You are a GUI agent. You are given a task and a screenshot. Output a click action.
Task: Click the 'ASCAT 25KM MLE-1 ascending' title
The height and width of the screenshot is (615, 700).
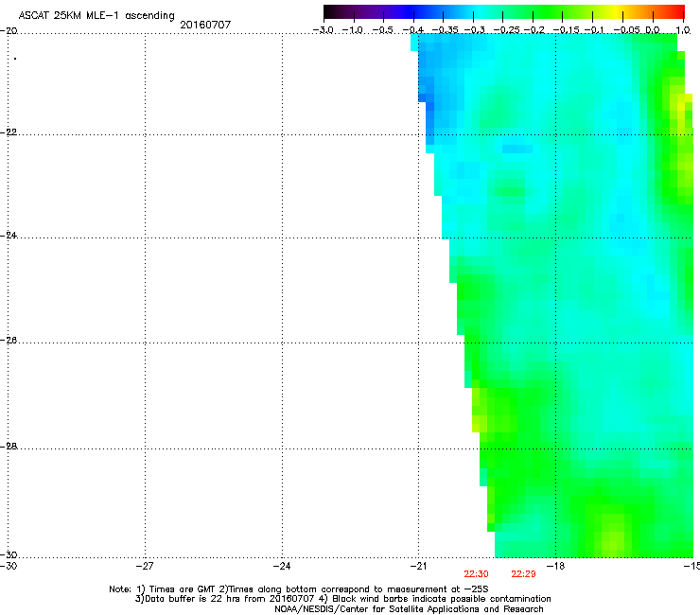96,16
